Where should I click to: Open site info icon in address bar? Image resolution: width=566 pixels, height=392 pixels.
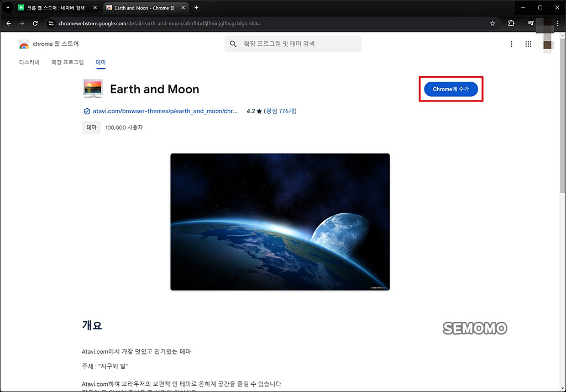[51, 23]
